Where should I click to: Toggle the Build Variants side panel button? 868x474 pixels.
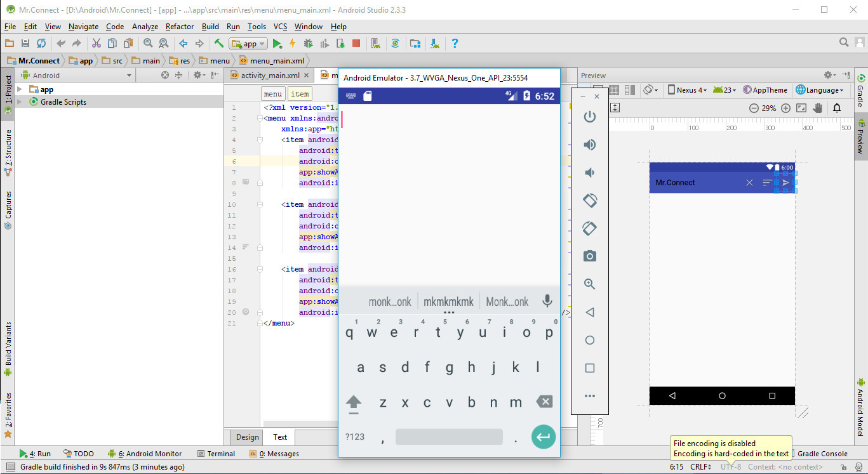(x=8, y=348)
